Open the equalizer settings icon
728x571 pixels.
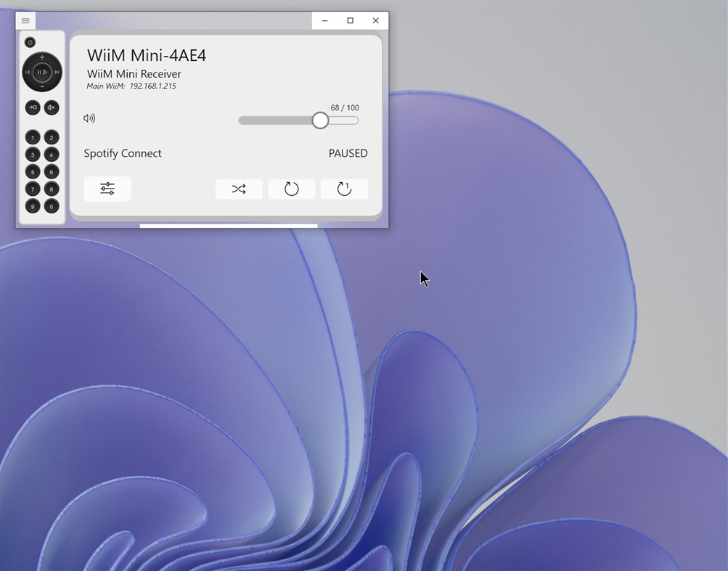coord(107,189)
